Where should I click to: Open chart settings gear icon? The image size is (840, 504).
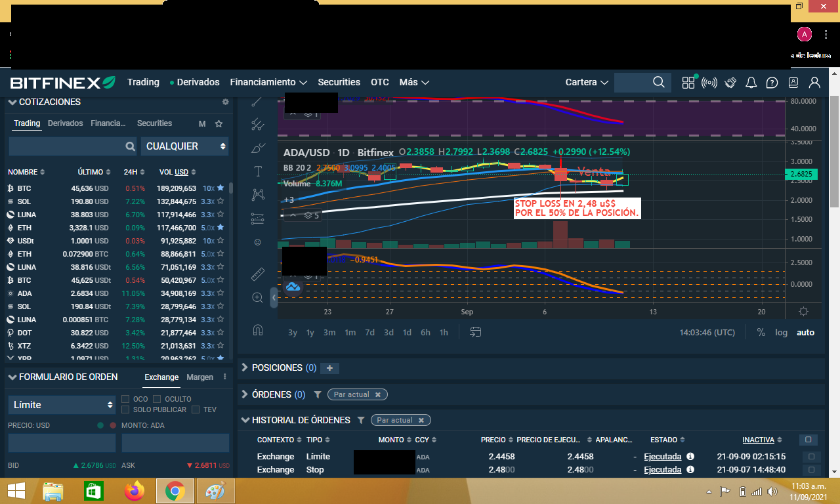click(x=803, y=311)
